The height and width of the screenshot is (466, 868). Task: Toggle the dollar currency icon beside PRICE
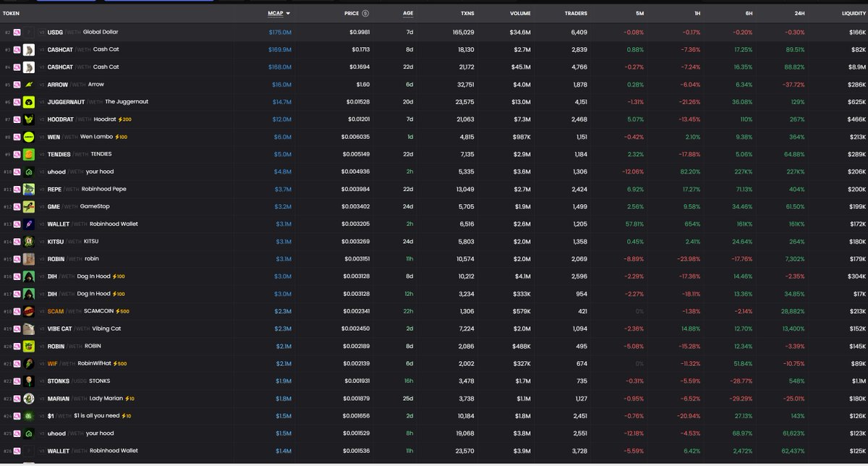(x=365, y=13)
